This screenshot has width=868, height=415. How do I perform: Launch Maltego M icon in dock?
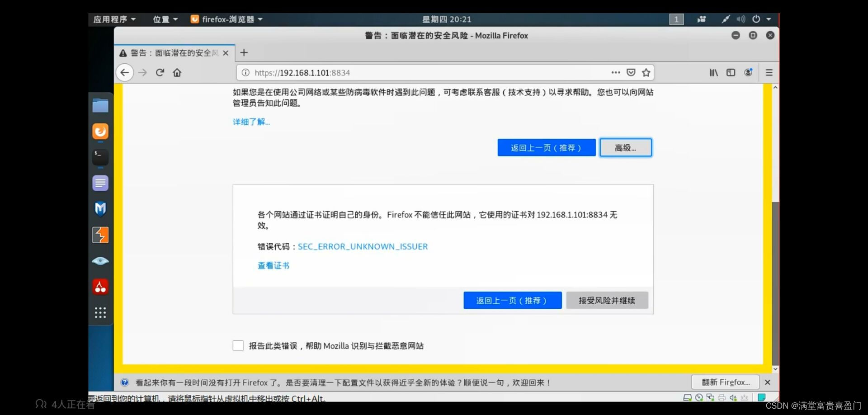coord(100,209)
